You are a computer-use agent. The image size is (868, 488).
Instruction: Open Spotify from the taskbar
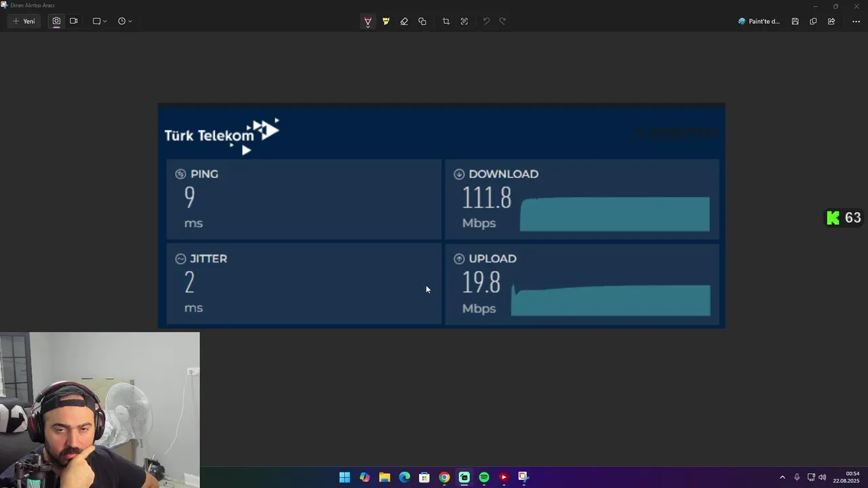pos(484,477)
